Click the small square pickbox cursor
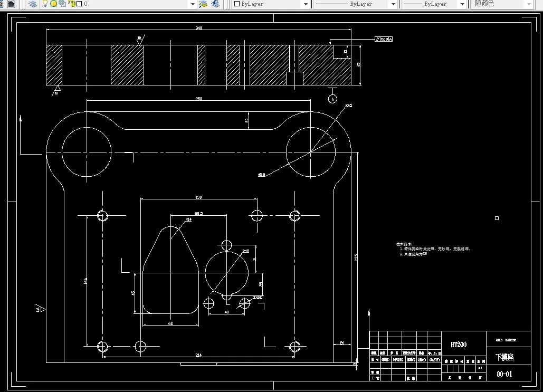 pos(497,218)
